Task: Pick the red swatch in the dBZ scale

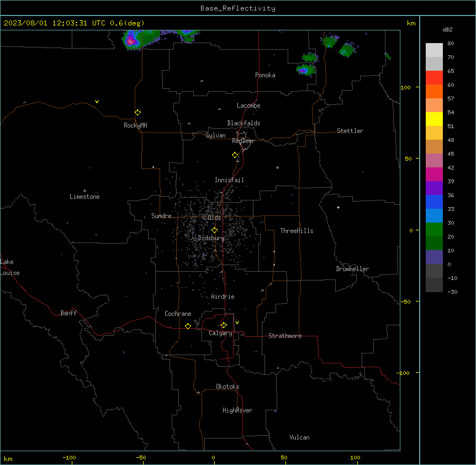Action: point(434,78)
